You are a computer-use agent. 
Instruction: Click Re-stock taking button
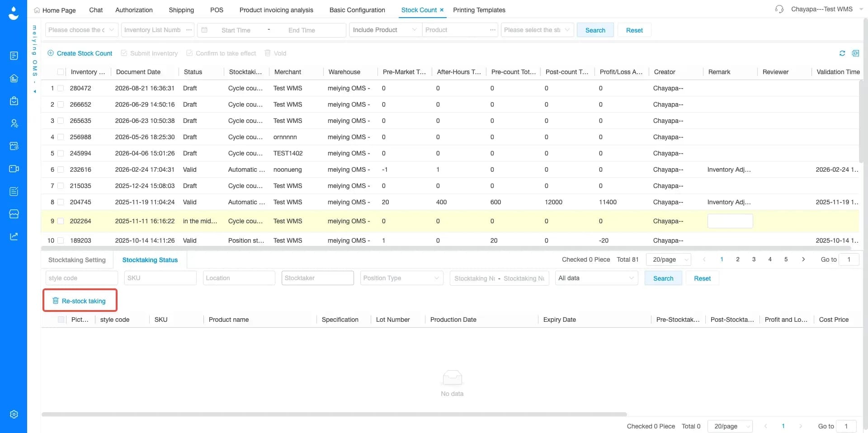pyautogui.click(x=80, y=301)
